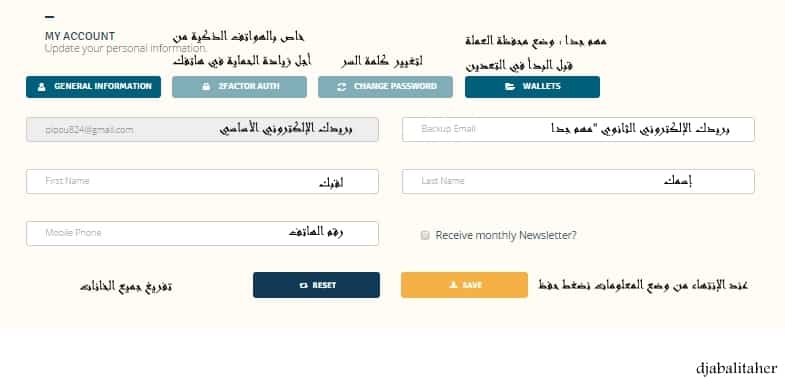The image size is (785, 378).
Task: Focus the Mobile Phone field
Action: click(x=202, y=233)
